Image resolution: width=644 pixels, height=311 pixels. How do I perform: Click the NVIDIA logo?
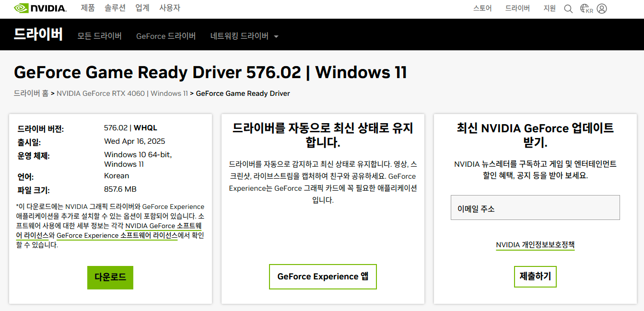[40, 8]
